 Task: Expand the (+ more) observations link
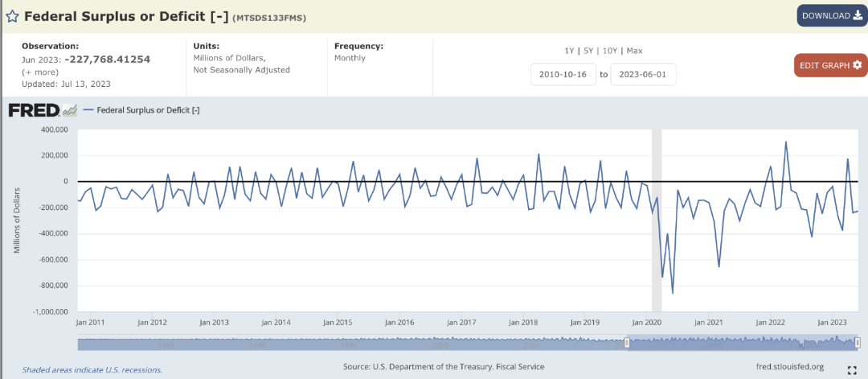(x=39, y=72)
